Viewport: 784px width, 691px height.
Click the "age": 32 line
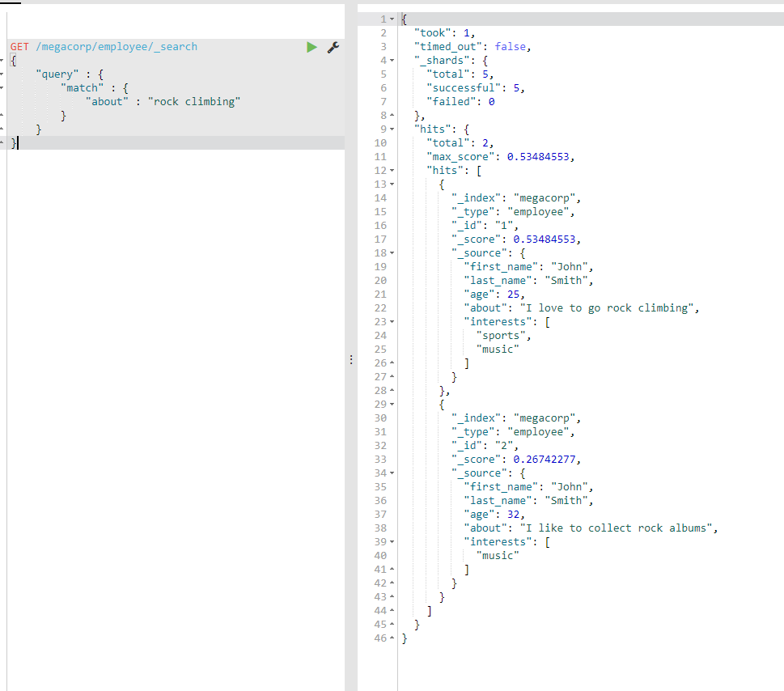coord(494,515)
